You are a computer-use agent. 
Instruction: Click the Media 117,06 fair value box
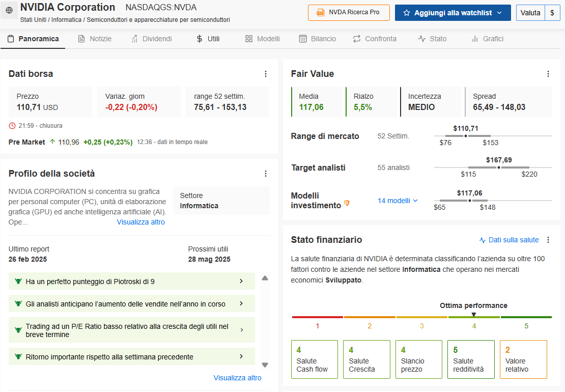pyautogui.click(x=317, y=102)
